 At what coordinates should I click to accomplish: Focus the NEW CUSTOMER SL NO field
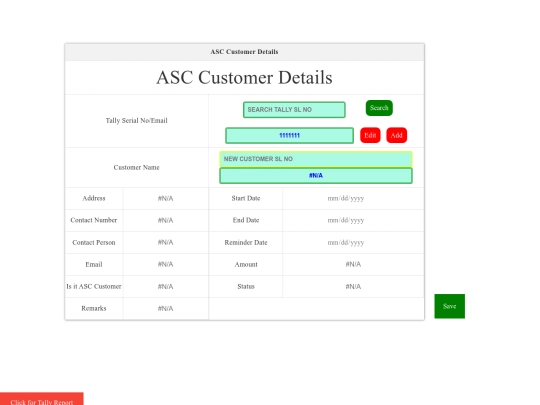coord(316,159)
